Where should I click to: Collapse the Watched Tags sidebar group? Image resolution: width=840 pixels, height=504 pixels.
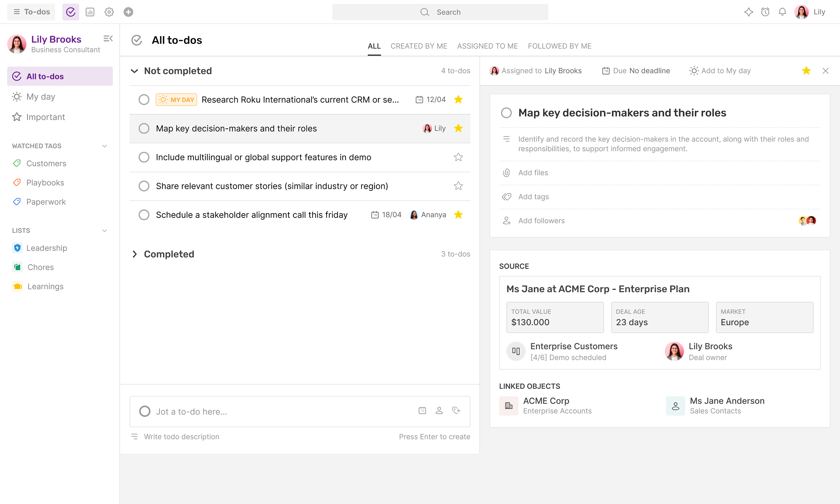point(104,146)
